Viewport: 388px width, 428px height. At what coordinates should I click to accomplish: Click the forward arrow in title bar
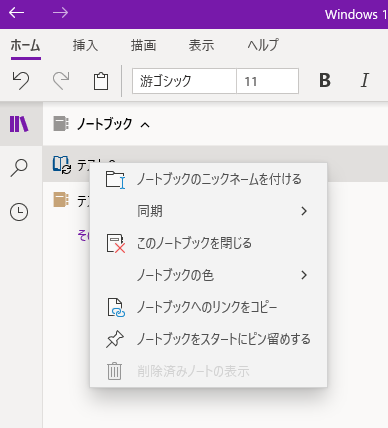point(60,13)
